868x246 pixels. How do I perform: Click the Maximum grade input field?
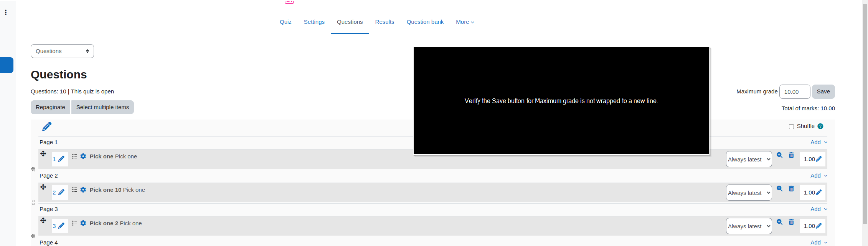coord(795,91)
